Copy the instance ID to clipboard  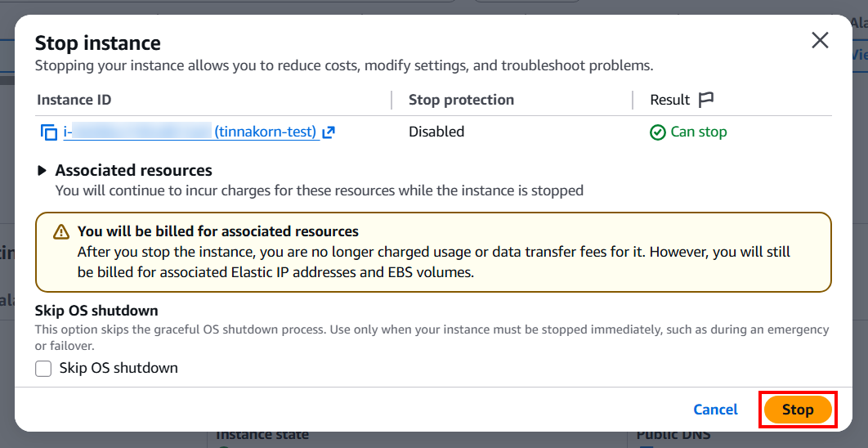[x=48, y=132]
